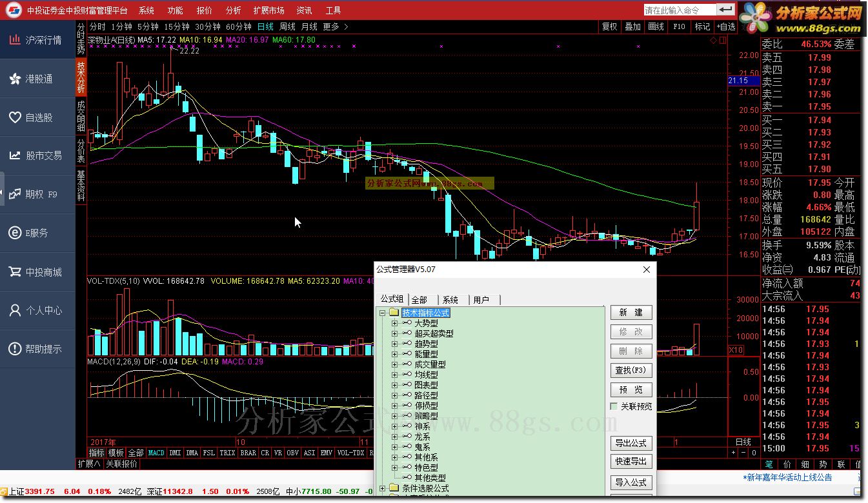The height and width of the screenshot is (503, 868).
Task: Open 个人中心 in the sidebar
Action: (38, 310)
